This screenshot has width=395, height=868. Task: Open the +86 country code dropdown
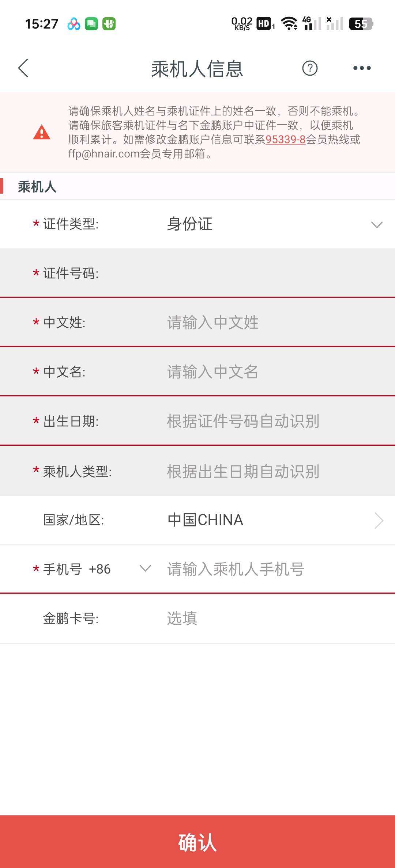pos(145,568)
